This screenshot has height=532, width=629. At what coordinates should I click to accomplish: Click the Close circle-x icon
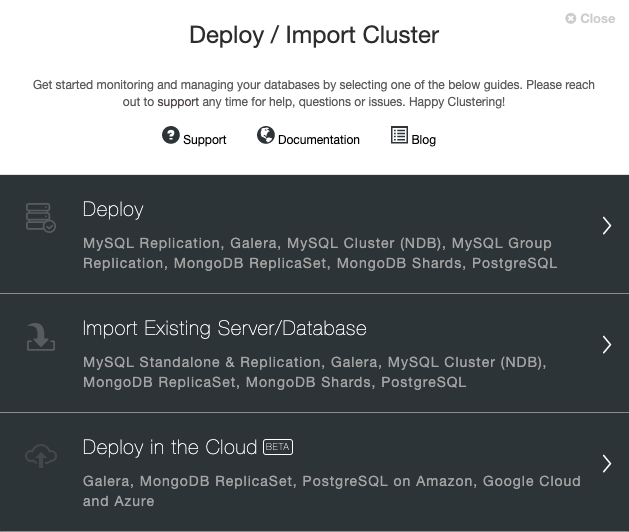click(570, 18)
